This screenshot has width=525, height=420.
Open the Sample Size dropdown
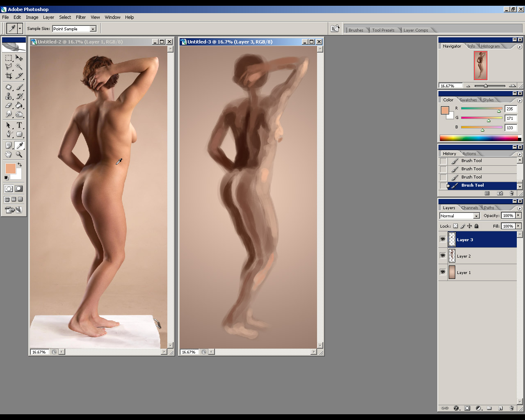93,29
